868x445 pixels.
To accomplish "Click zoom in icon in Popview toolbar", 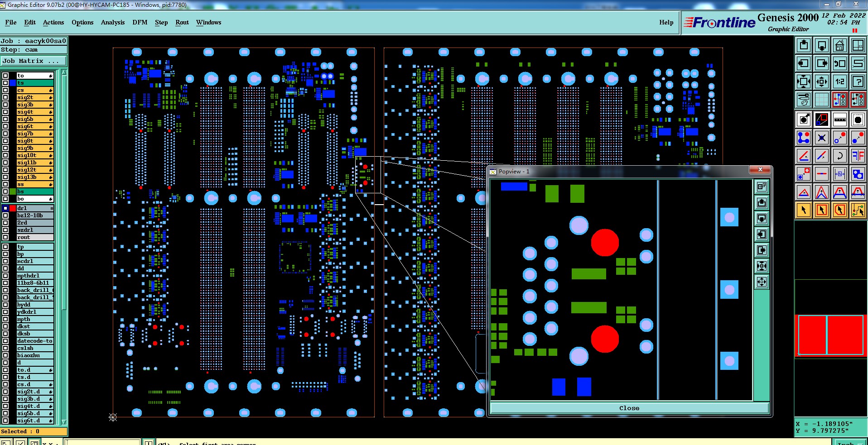I will [762, 266].
